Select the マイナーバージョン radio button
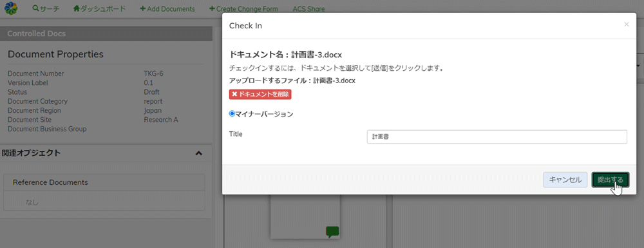644x248 pixels. click(x=232, y=114)
